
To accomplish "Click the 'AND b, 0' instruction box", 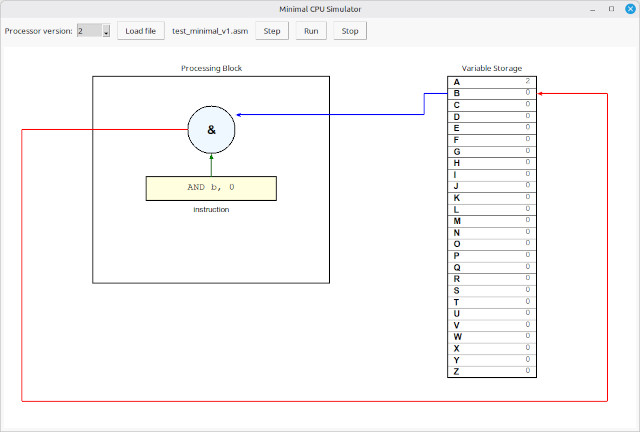I will click(x=211, y=188).
